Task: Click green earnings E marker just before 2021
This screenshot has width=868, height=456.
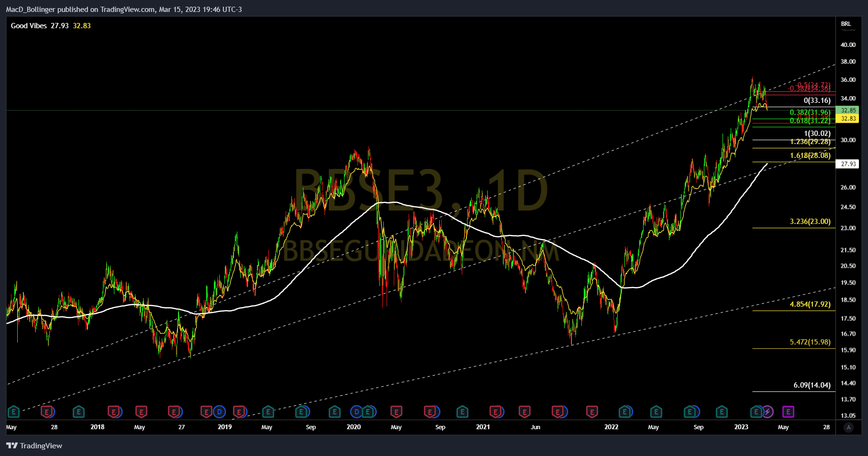Action: [x=462, y=412]
